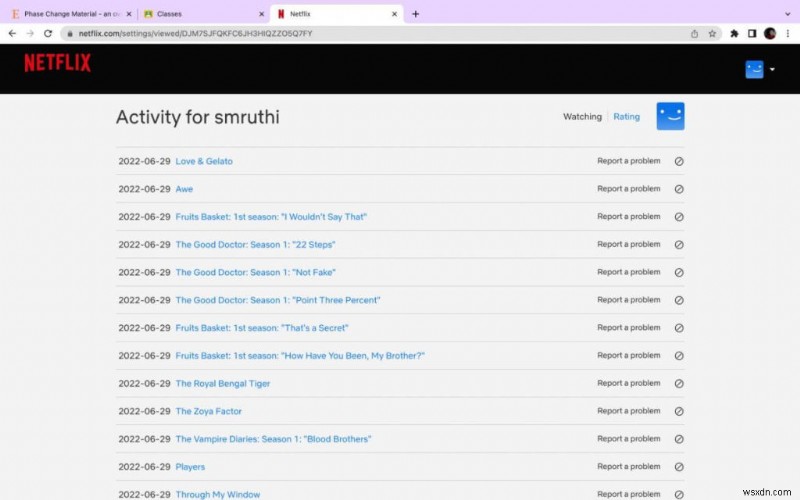Report a problem for "Not Fake"
The height and width of the screenshot is (500, 800).
coord(629,272)
